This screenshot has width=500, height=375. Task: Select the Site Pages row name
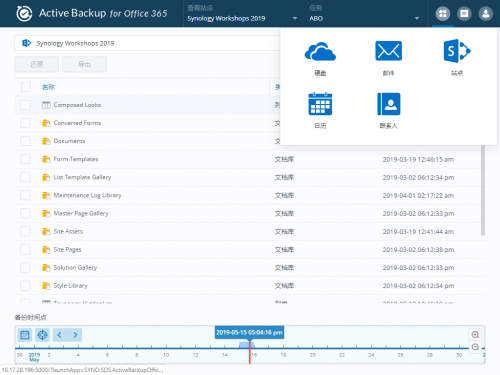67,249
